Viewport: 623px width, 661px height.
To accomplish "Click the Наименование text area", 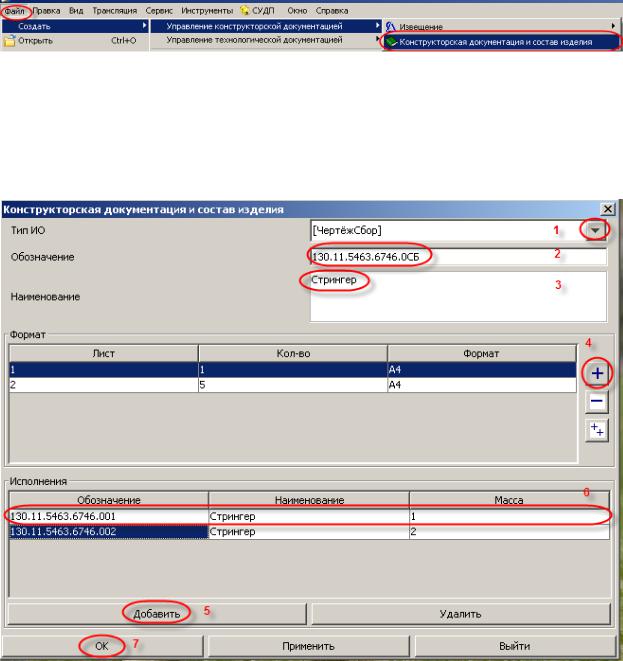I will point(459,297).
